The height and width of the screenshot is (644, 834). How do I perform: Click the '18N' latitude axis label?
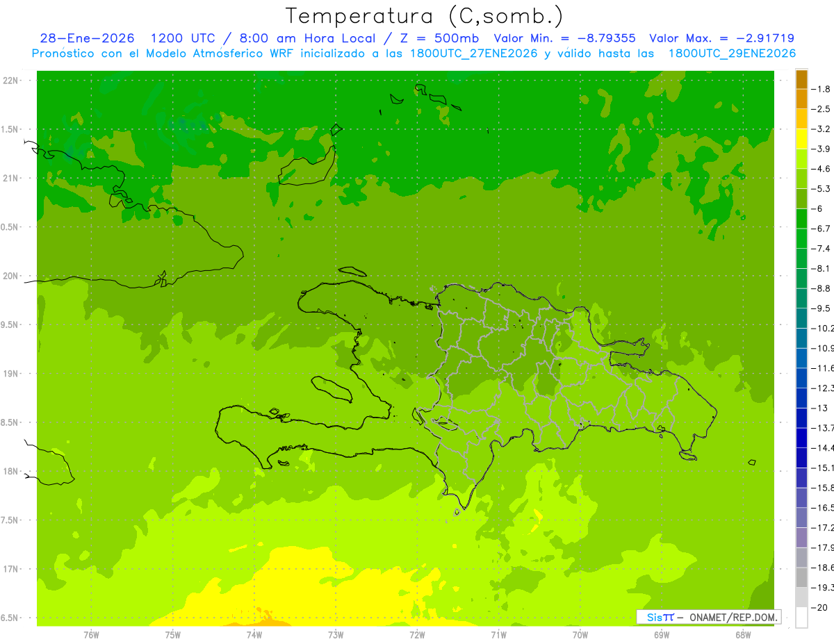click(x=10, y=472)
